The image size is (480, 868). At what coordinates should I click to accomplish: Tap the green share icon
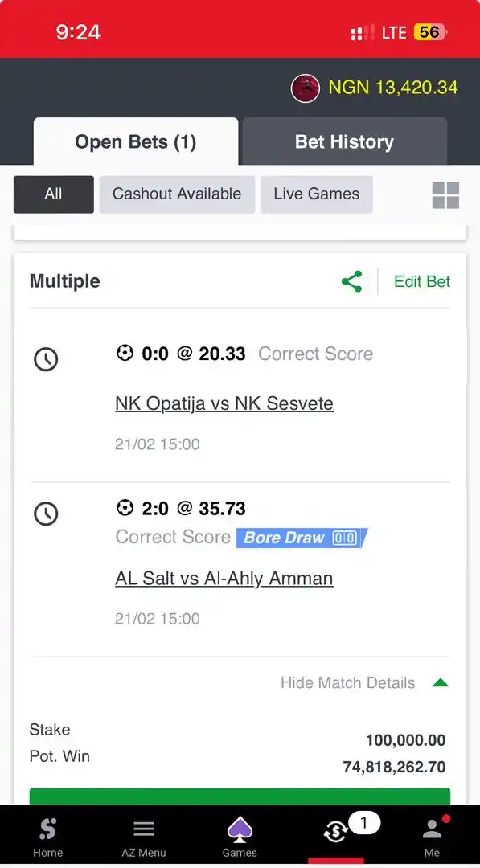click(351, 281)
